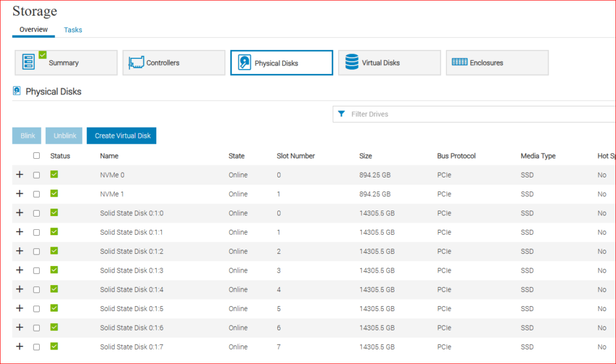Open the Overview tab

(34, 29)
